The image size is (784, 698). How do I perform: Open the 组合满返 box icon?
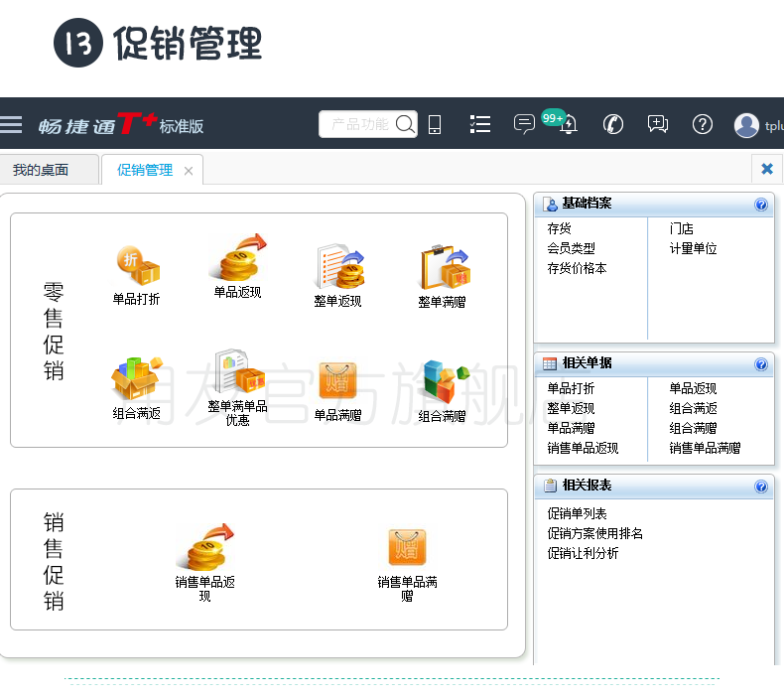[137, 378]
